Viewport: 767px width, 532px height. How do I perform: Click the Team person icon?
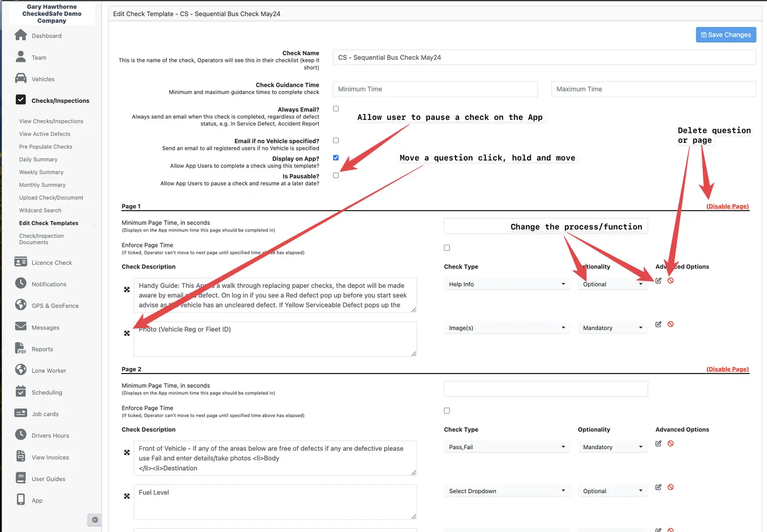pos(20,57)
